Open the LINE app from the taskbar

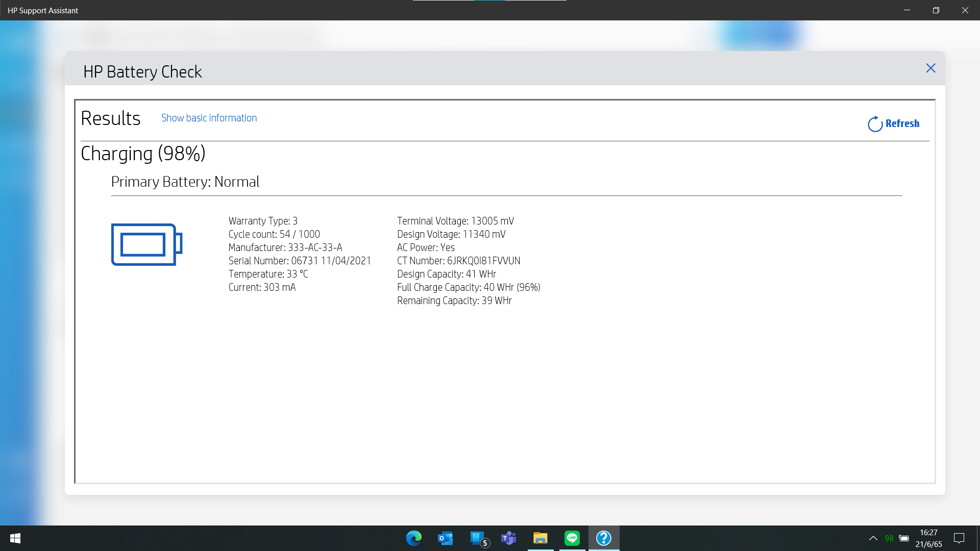572,538
